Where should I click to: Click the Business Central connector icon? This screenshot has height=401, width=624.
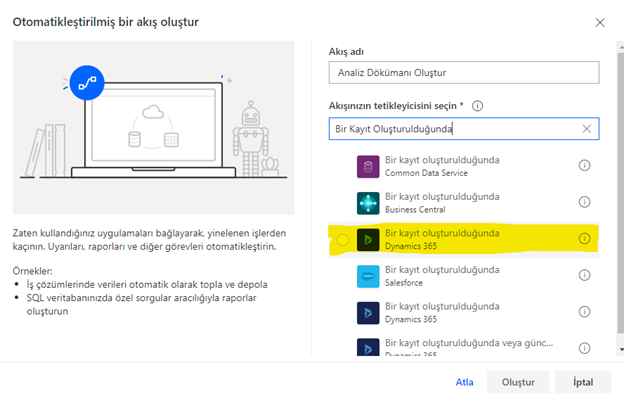[368, 203]
